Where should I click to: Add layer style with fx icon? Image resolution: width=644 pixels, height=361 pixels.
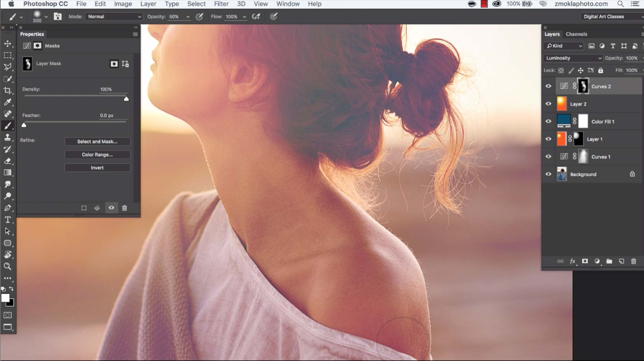572,261
